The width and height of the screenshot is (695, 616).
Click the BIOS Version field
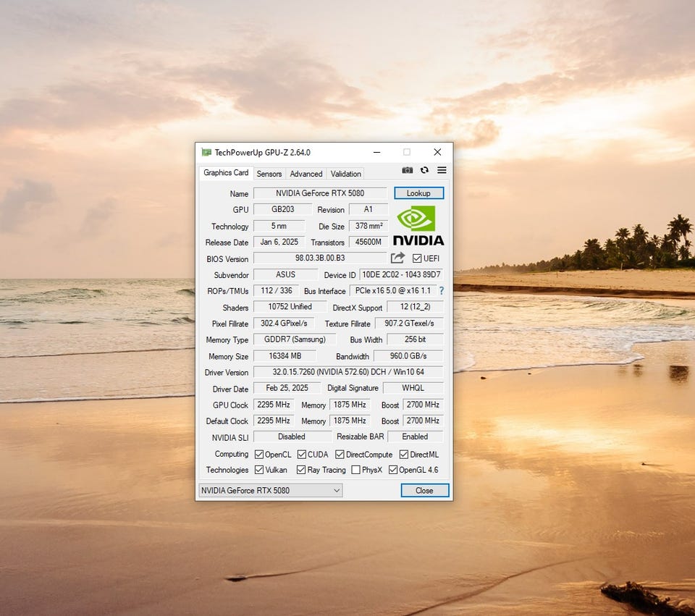[x=319, y=258]
